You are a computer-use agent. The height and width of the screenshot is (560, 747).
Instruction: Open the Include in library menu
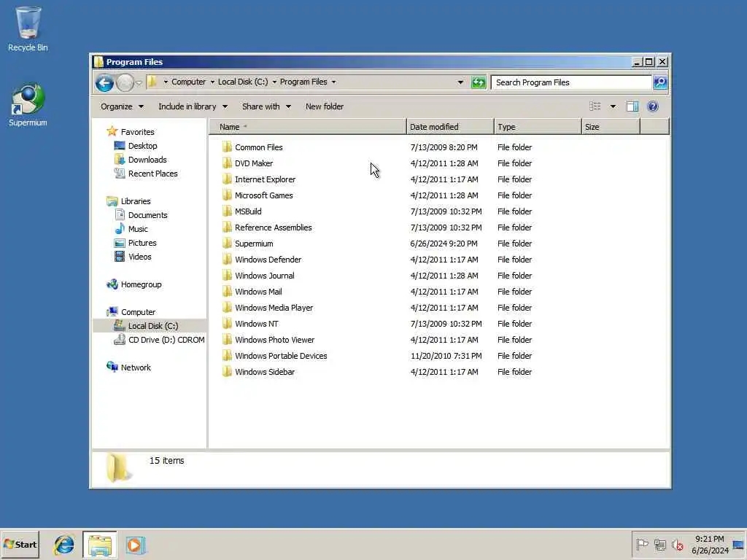click(193, 106)
